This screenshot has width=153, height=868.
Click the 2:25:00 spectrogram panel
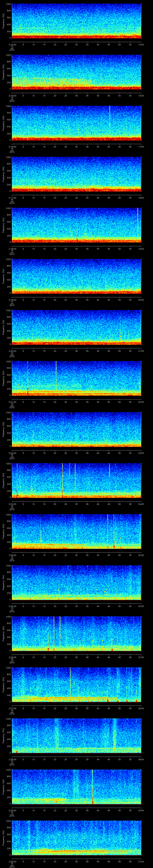(76, 583)
